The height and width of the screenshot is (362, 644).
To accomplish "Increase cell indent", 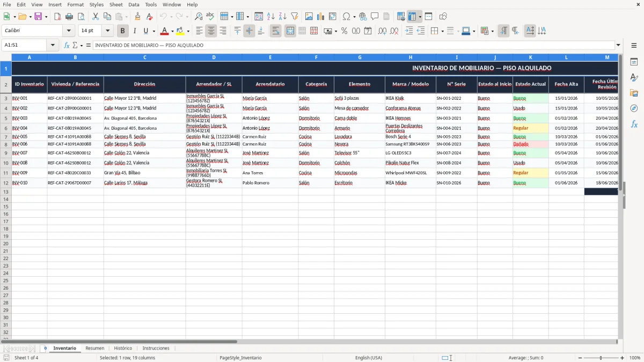I will (x=409, y=31).
